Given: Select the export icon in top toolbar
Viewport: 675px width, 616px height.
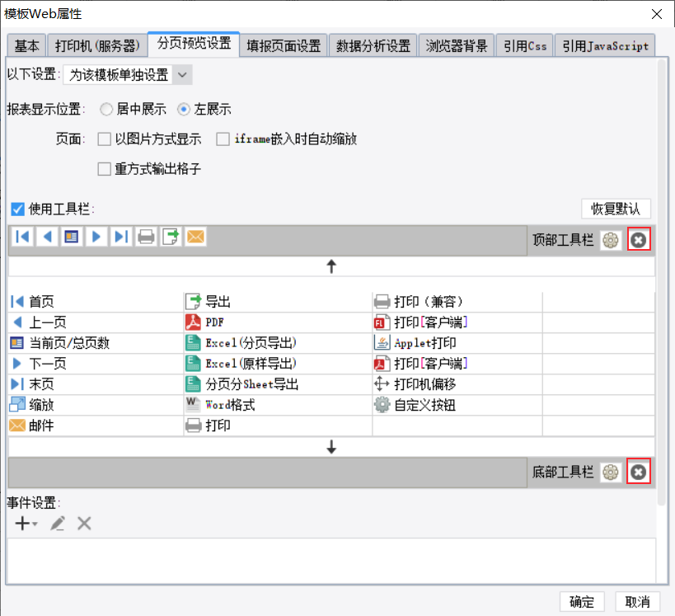Looking at the screenshot, I should [x=171, y=237].
